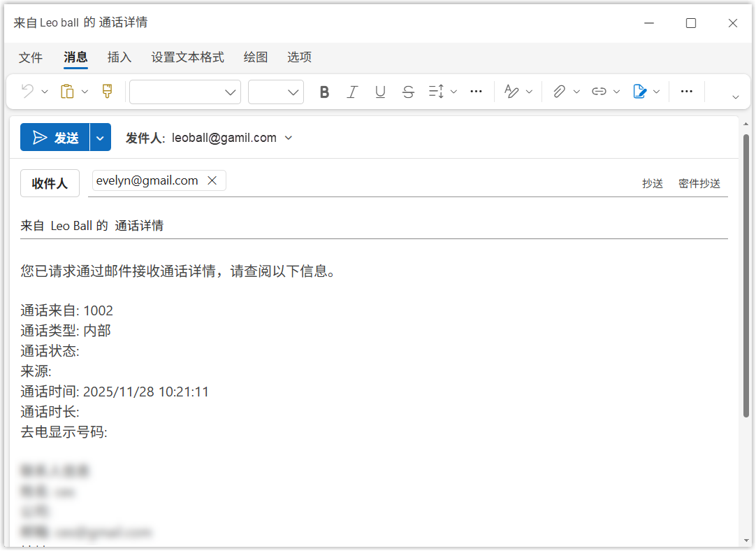756x551 pixels.
Task: Click the Styles pen icon
Action: [511, 92]
